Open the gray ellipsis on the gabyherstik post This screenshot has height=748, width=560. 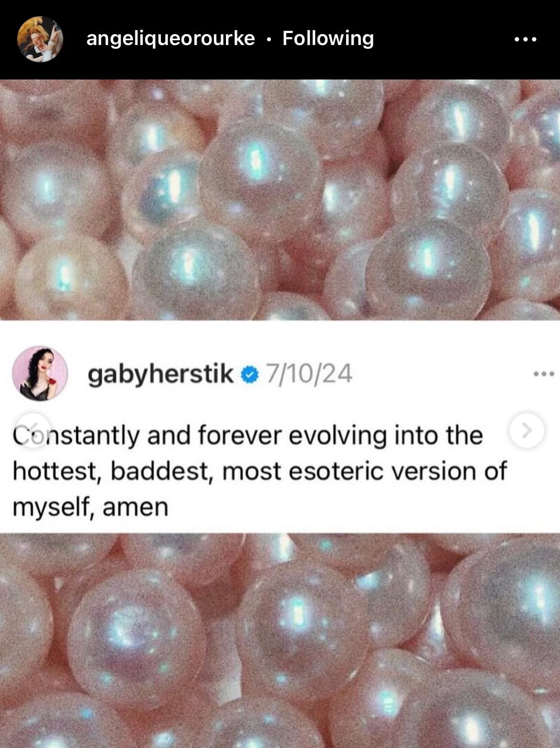point(544,374)
